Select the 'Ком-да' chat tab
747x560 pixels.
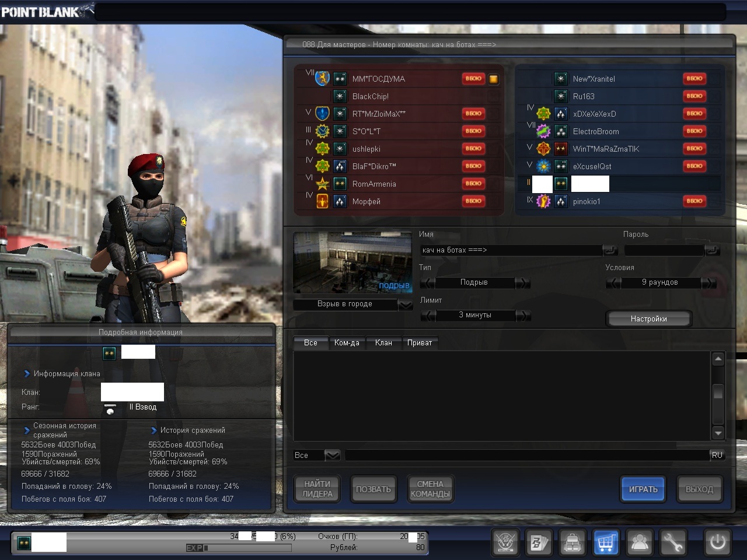tap(347, 343)
